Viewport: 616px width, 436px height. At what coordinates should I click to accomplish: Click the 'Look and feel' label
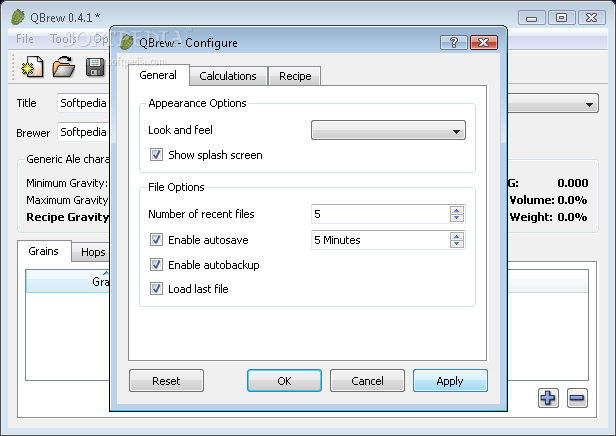pos(180,130)
